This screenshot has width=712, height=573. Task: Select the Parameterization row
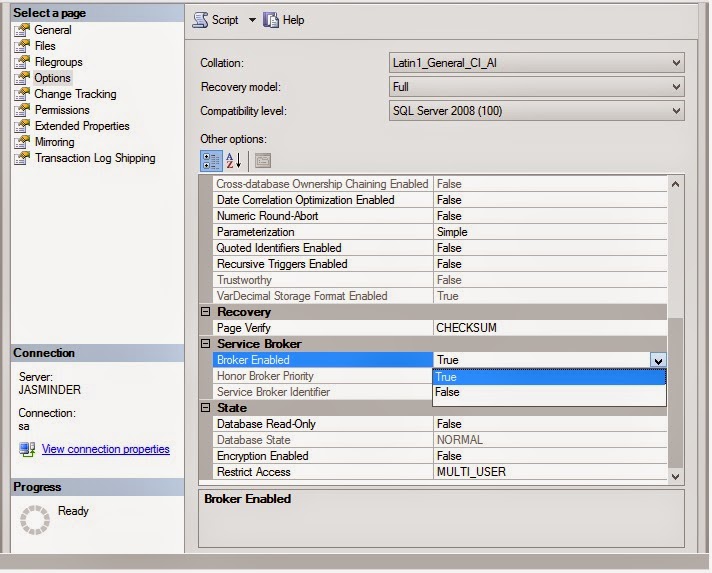coord(440,232)
